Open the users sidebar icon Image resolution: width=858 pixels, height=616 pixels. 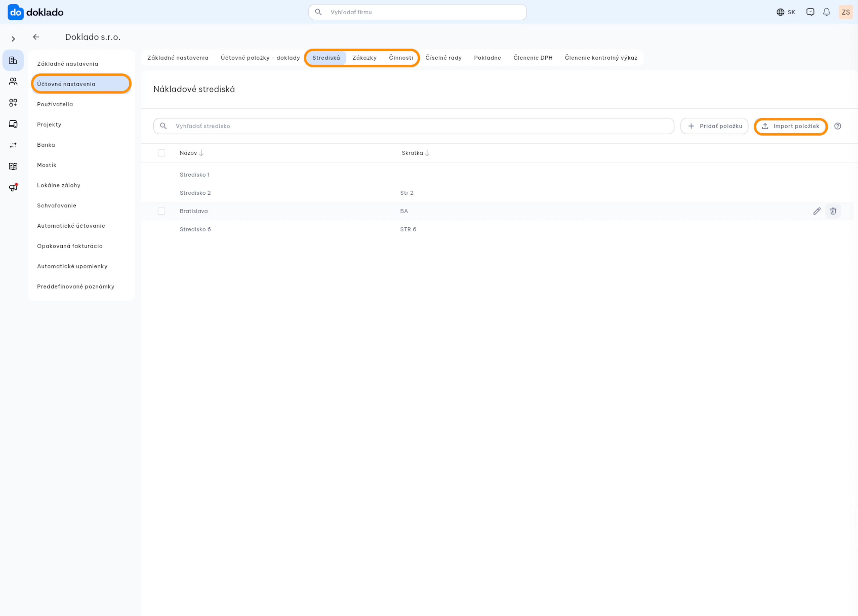pos(13,81)
